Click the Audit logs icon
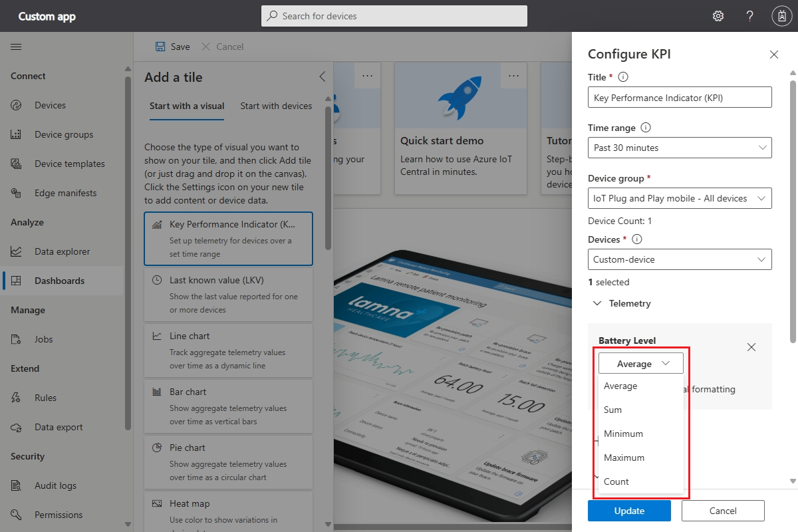The image size is (798, 532). click(17, 485)
